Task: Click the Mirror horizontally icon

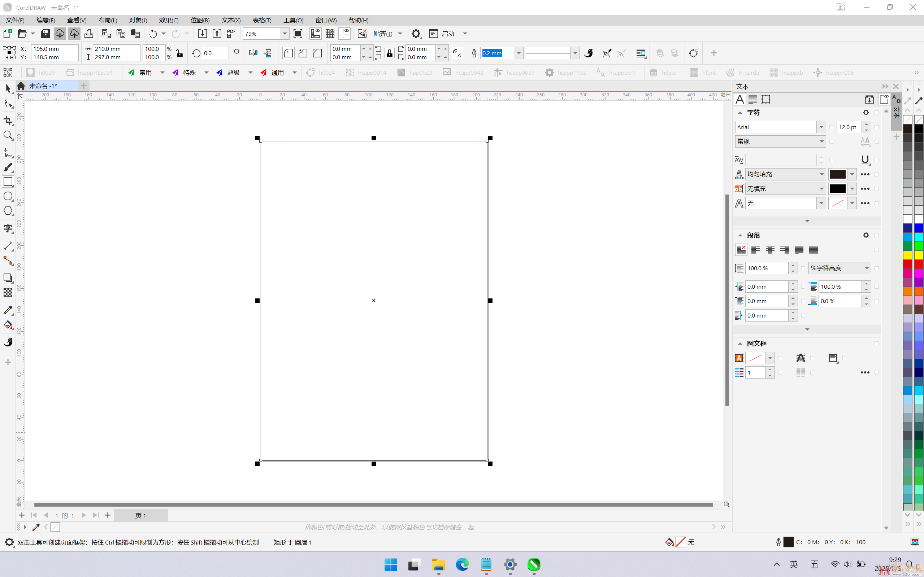Action: (x=253, y=53)
